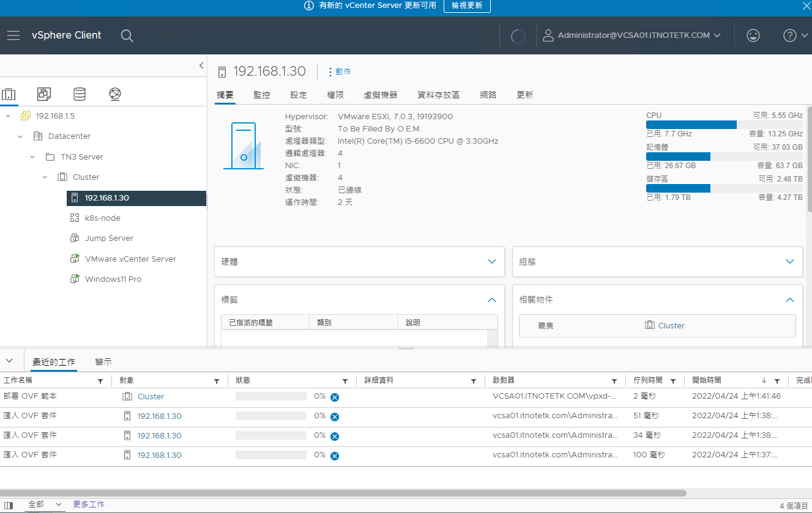812x513 pixels.
Task: Expand the 組態 panel
Action: (x=790, y=262)
